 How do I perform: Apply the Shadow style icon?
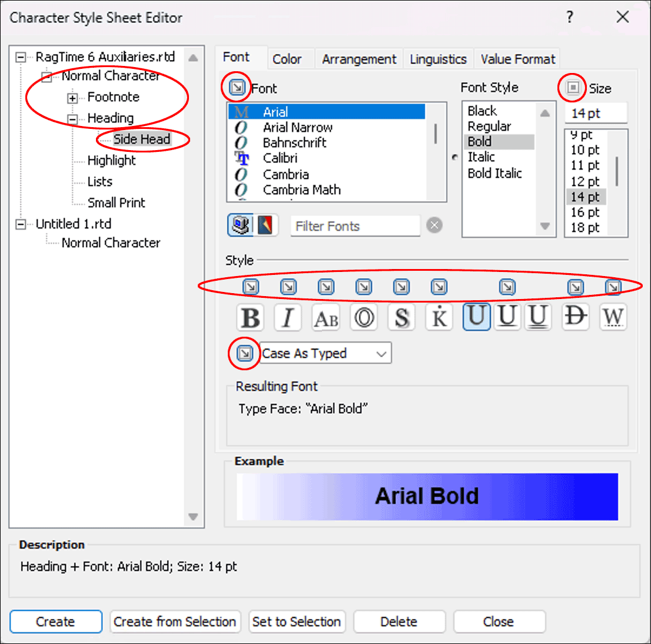(401, 318)
